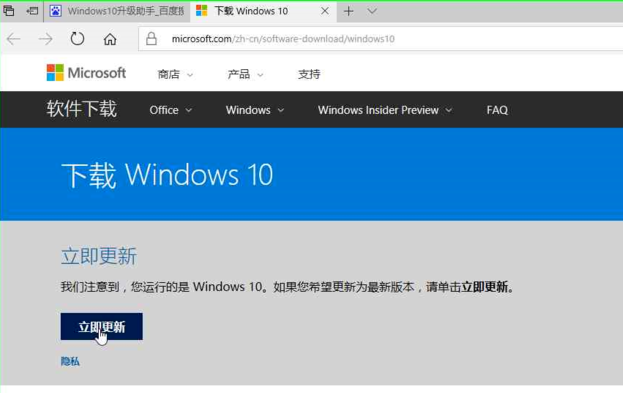Screen dimensions: 623x393
Task: Click the Microsoft logo
Action: click(86, 73)
